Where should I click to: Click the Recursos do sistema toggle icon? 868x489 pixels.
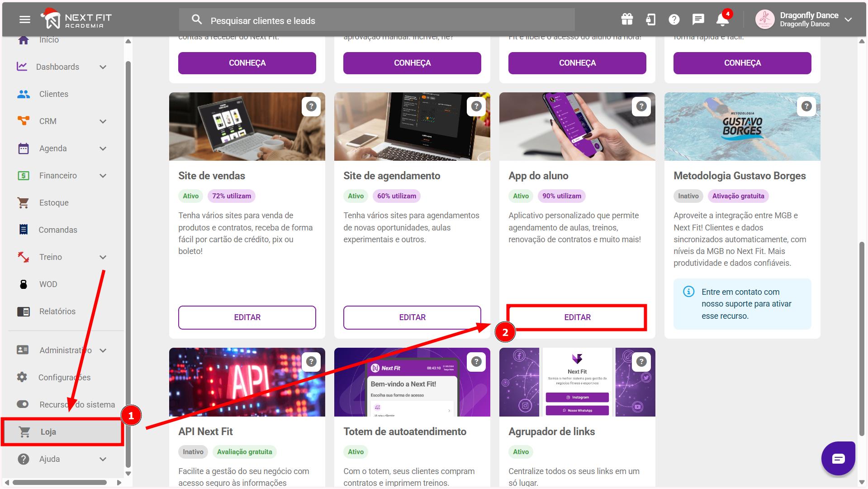tap(23, 404)
